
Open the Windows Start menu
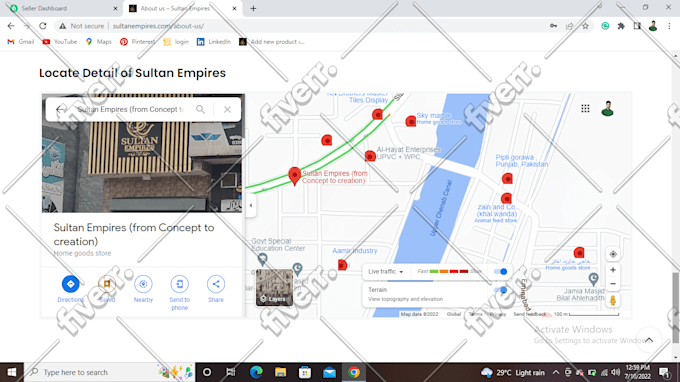[12, 372]
